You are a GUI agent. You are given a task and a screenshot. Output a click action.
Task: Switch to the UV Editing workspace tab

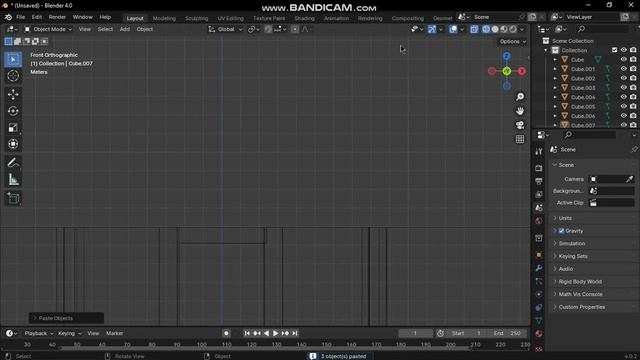230,18
